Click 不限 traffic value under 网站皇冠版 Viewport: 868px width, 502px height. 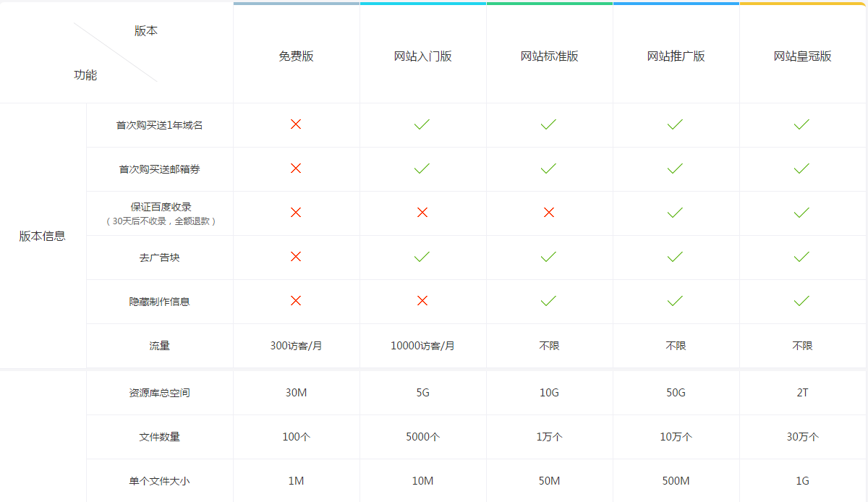pyautogui.click(x=803, y=346)
